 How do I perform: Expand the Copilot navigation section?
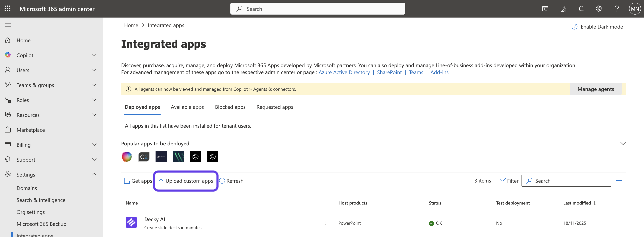94,55
